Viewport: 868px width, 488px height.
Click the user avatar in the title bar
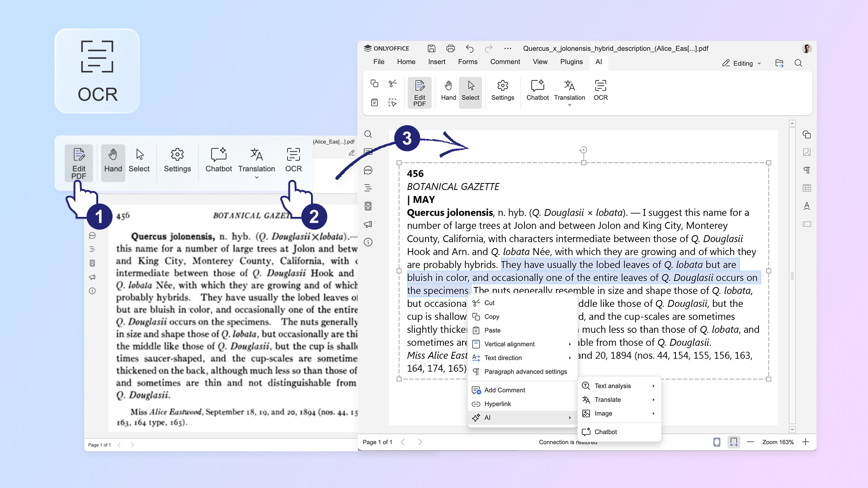[807, 48]
